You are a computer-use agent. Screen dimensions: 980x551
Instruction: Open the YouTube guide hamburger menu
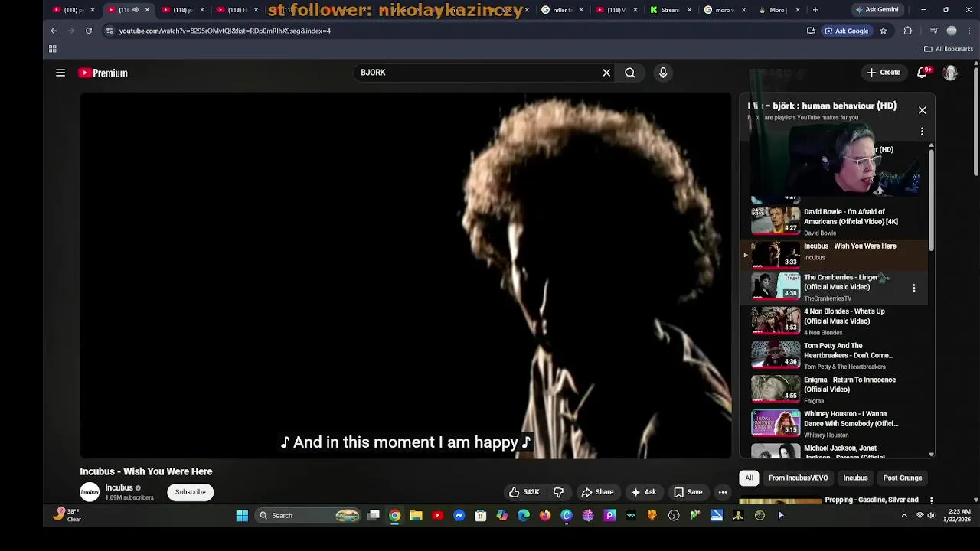[60, 73]
